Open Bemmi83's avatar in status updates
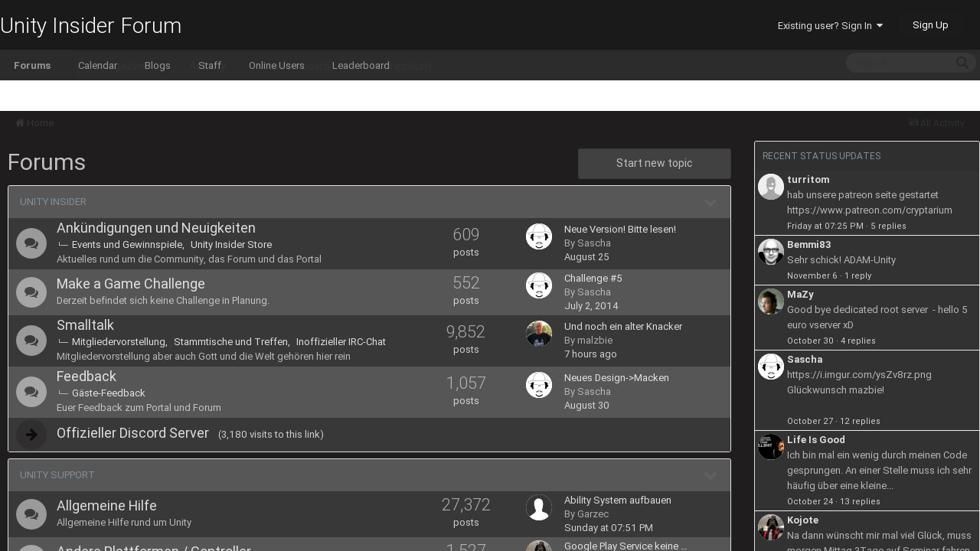980x551 pixels. pos(771,252)
